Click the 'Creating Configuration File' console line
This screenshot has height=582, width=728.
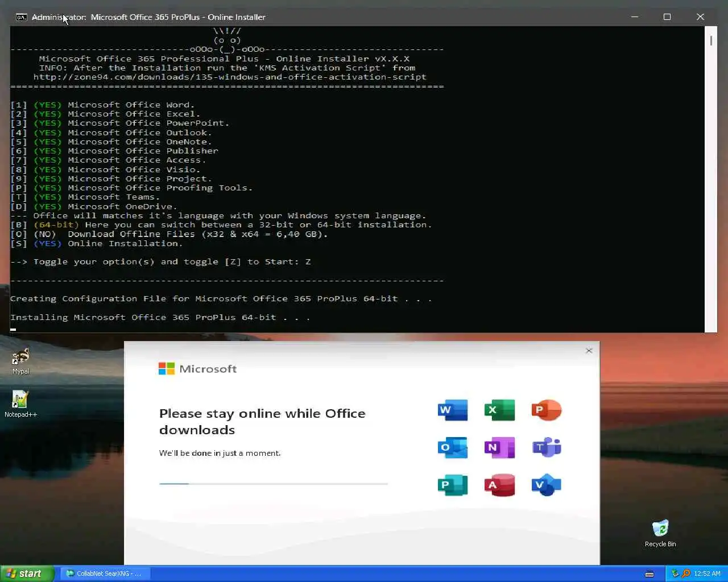click(x=221, y=299)
